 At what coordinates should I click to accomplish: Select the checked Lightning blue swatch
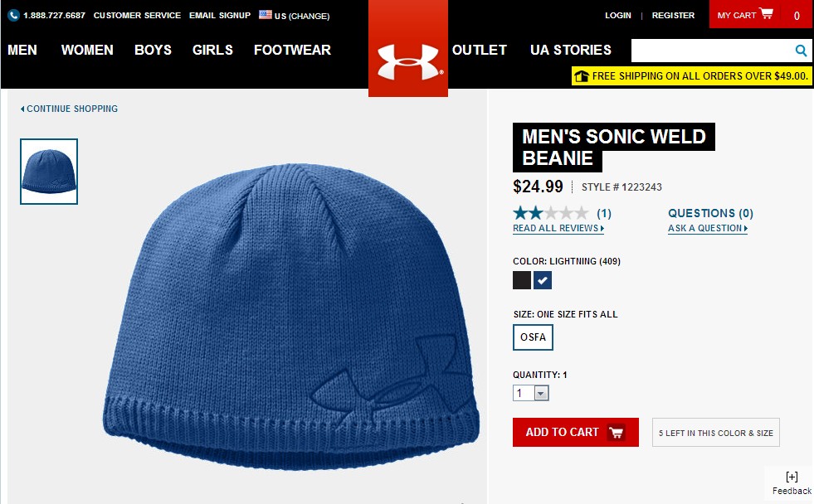coord(543,280)
